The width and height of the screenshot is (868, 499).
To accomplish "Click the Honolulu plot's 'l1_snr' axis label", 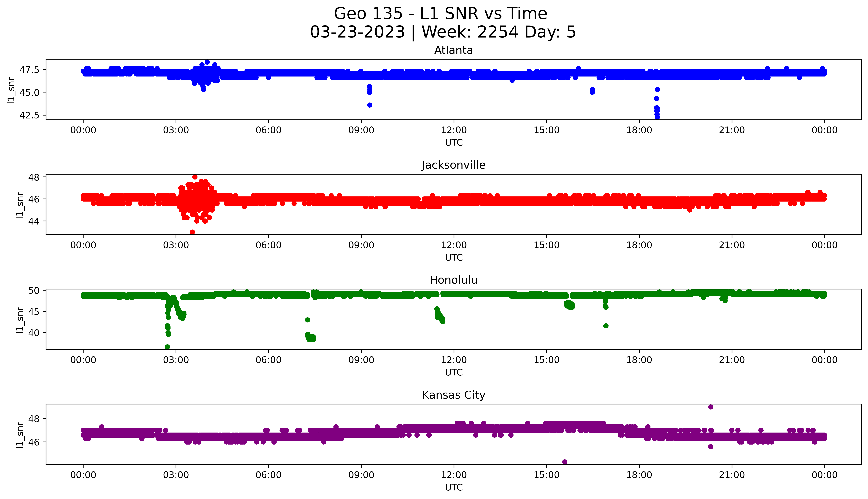I will coord(20,320).
